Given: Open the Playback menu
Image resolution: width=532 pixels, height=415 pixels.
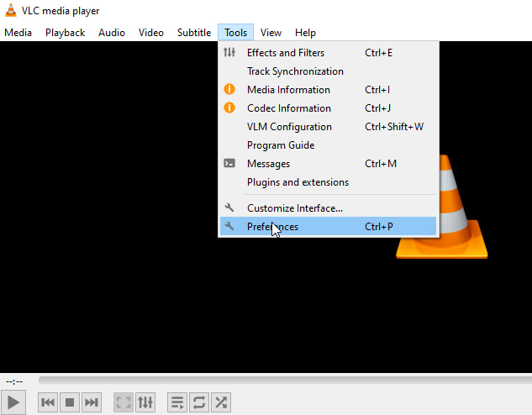Looking at the screenshot, I should [x=66, y=33].
